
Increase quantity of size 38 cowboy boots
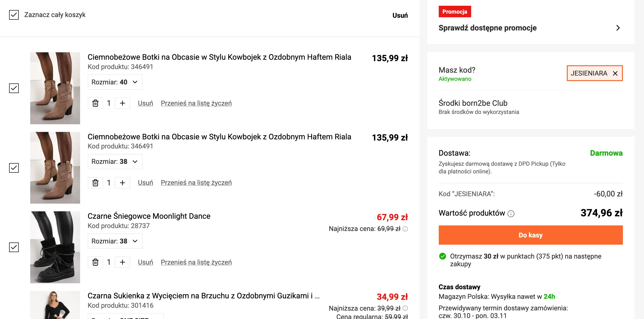pos(122,183)
